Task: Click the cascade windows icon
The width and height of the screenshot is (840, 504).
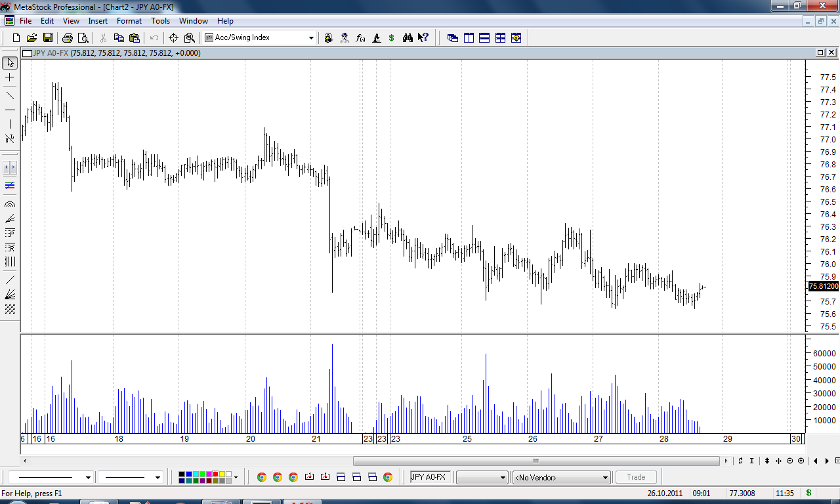Action: (453, 38)
